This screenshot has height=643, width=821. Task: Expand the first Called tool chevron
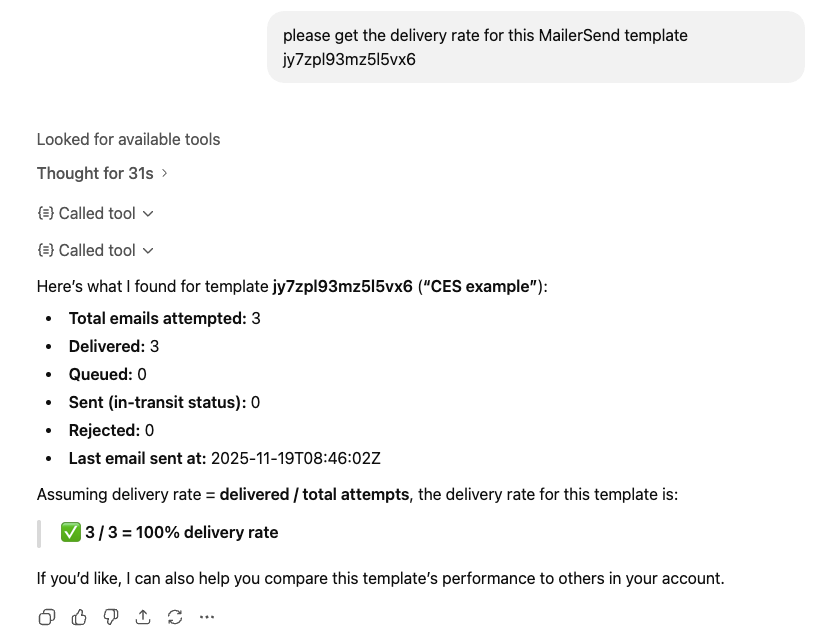[x=148, y=213]
